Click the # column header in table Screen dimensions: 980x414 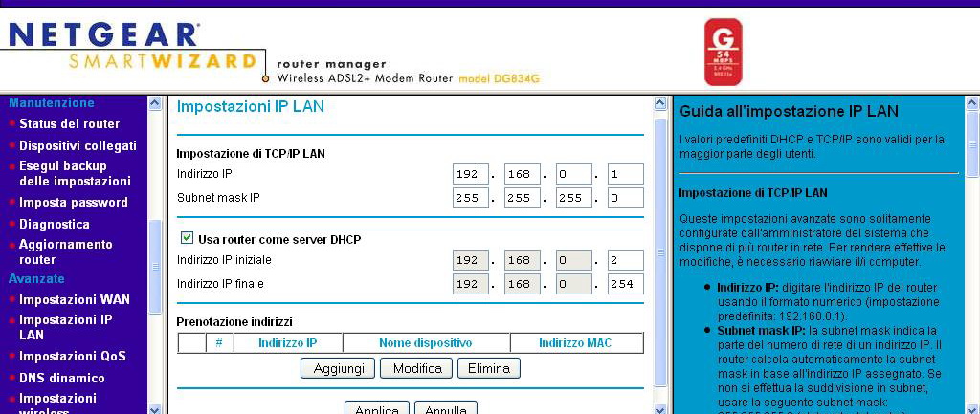coord(219,343)
